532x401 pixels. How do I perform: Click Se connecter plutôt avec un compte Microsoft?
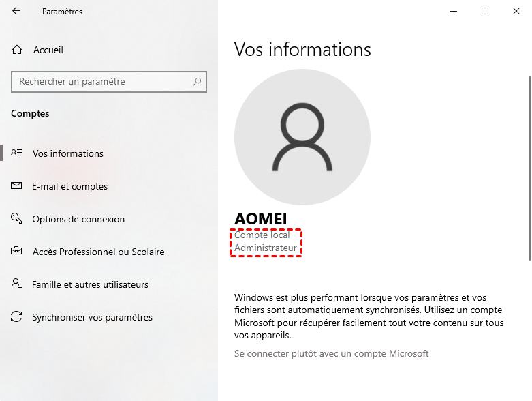[x=331, y=353]
